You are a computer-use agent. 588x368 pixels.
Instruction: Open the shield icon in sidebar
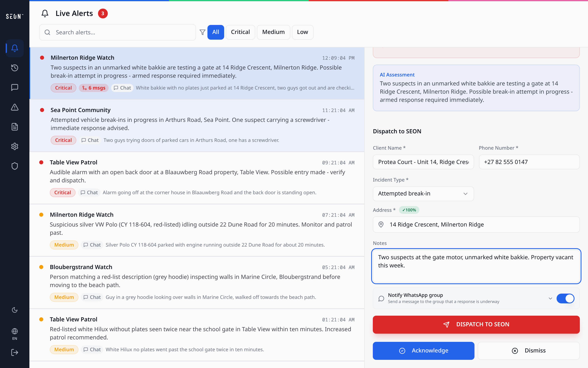pyautogui.click(x=14, y=166)
